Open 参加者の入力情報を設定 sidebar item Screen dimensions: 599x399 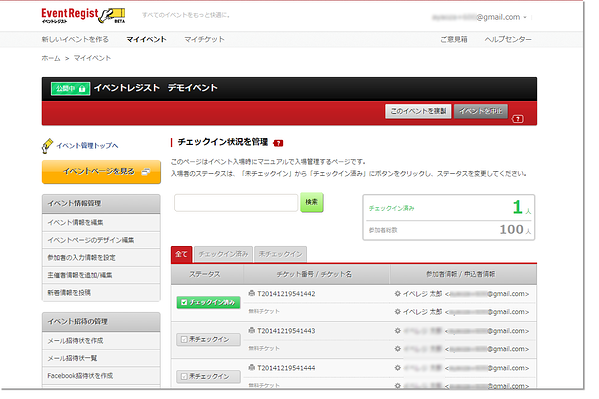[x=101, y=258]
